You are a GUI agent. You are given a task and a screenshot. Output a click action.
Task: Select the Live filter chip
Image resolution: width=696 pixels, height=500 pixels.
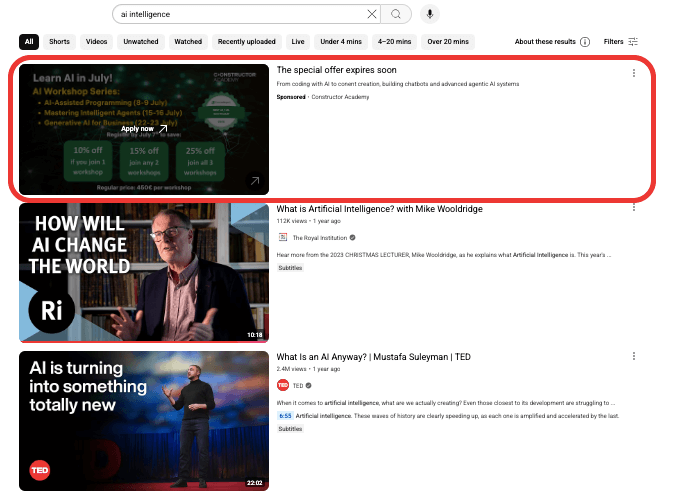coord(298,42)
